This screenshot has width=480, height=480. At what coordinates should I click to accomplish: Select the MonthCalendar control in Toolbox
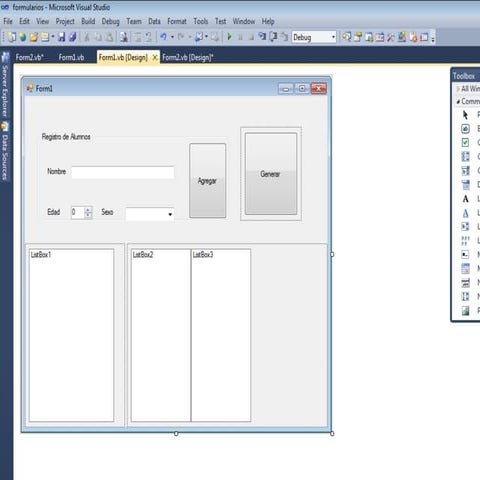pyautogui.click(x=465, y=269)
